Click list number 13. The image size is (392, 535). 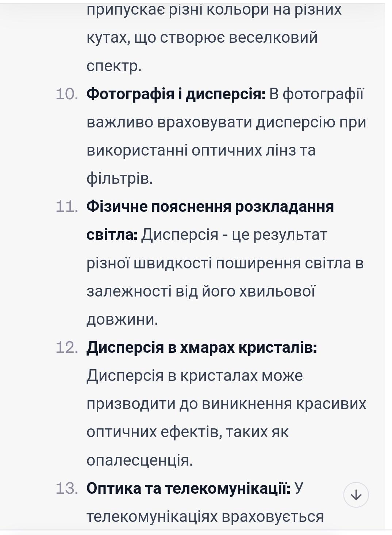[x=67, y=488]
